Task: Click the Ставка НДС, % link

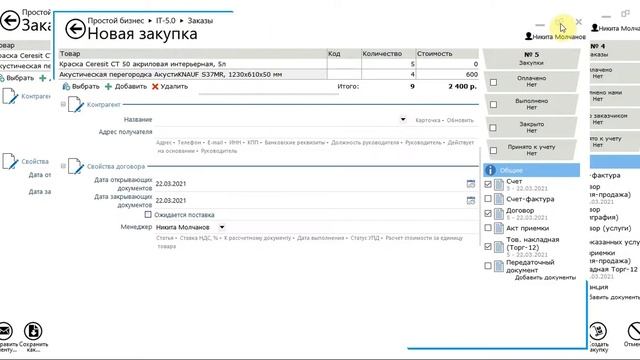Action: [x=199, y=238]
